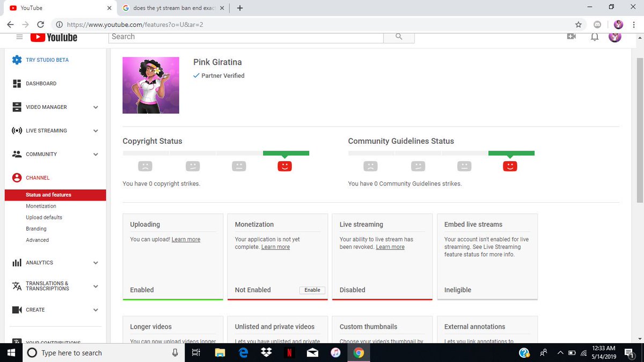Click the Analytics bar chart icon
Screen dimensions: 644x362
coord(17,263)
